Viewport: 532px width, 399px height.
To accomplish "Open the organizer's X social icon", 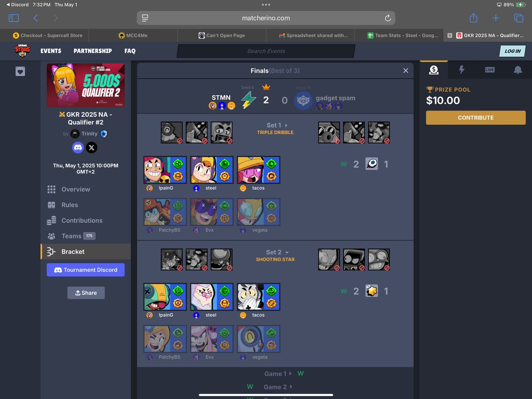I will coord(91,148).
